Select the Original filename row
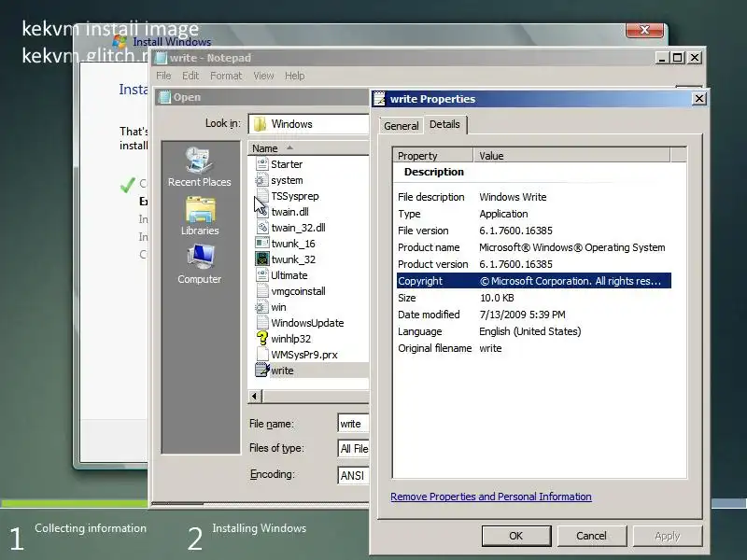 click(534, 348)
